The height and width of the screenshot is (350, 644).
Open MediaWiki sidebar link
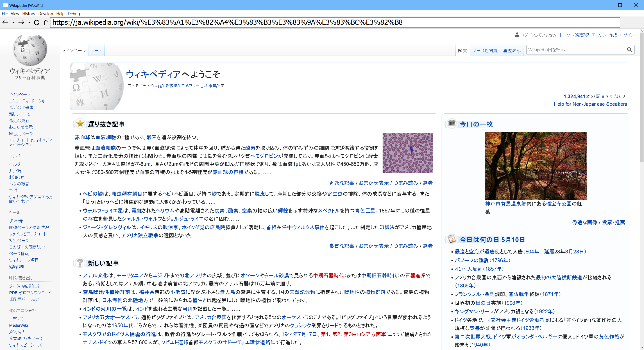(18, 325)
